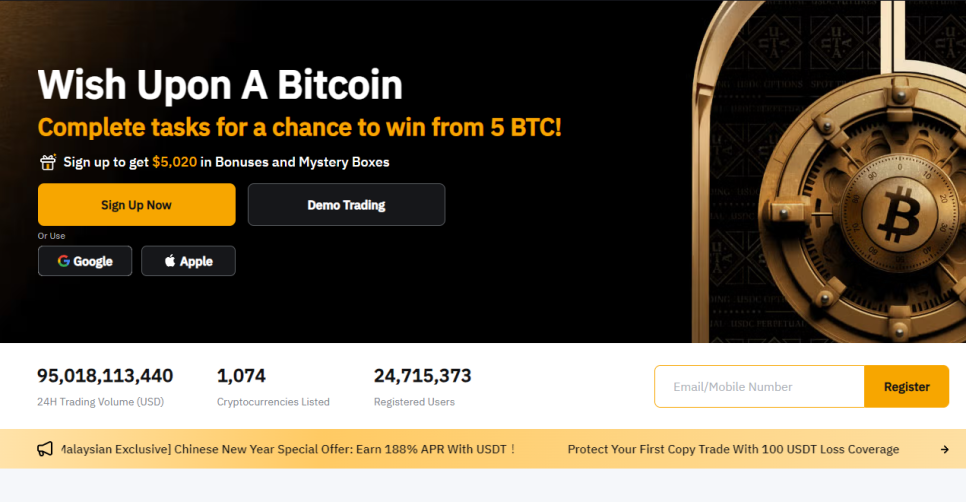Click the Registered Users count
Screen dimensions: 966x502
(x=422, y=376)
